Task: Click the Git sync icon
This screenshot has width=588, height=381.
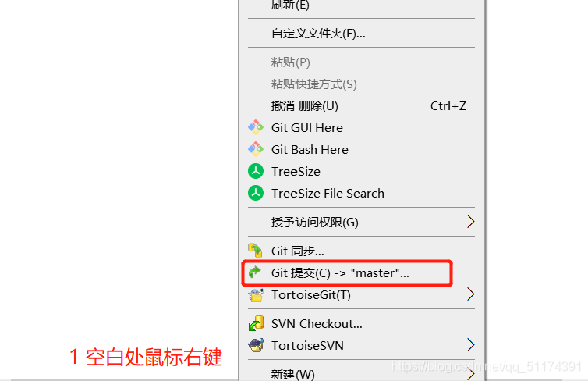Action: (256, 251)
